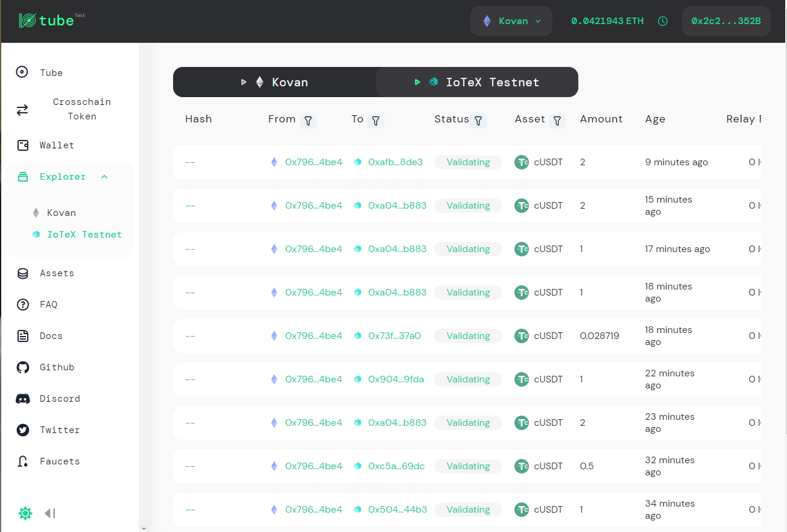The width and height of the screenshot is (787, 532).
Task: Open the Asset column filter
Action: [x=557, y=121]
